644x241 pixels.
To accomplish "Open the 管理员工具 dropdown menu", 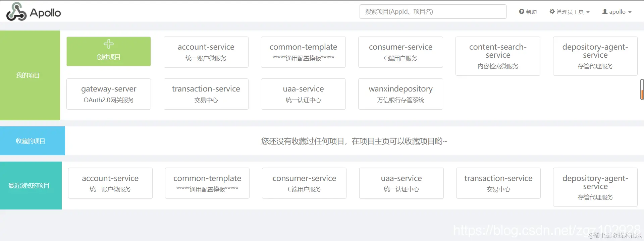I will (570, 12).
